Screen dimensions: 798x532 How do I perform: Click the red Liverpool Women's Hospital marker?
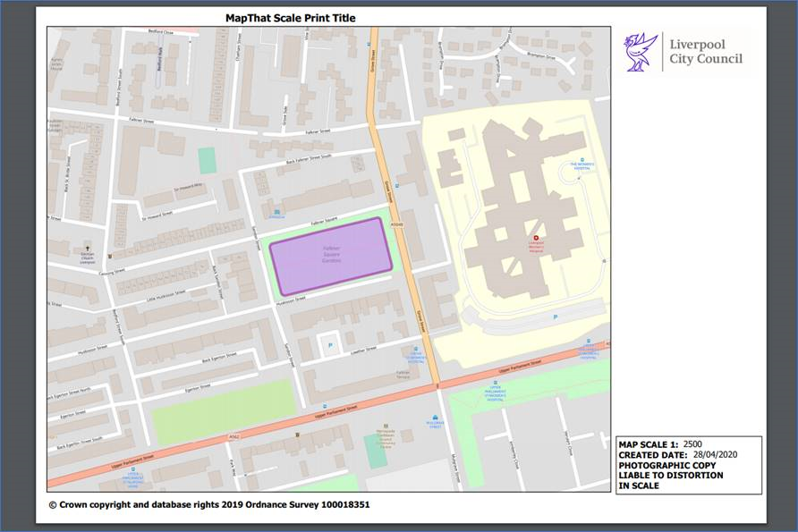click(535, 238)
